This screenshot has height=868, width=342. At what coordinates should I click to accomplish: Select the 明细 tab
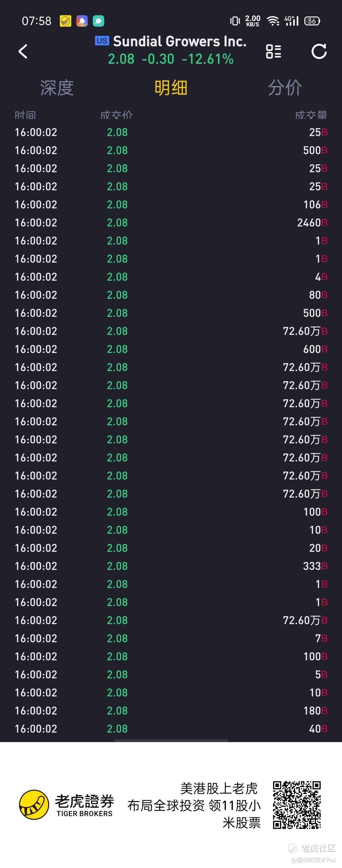click(x=171, y=88)
